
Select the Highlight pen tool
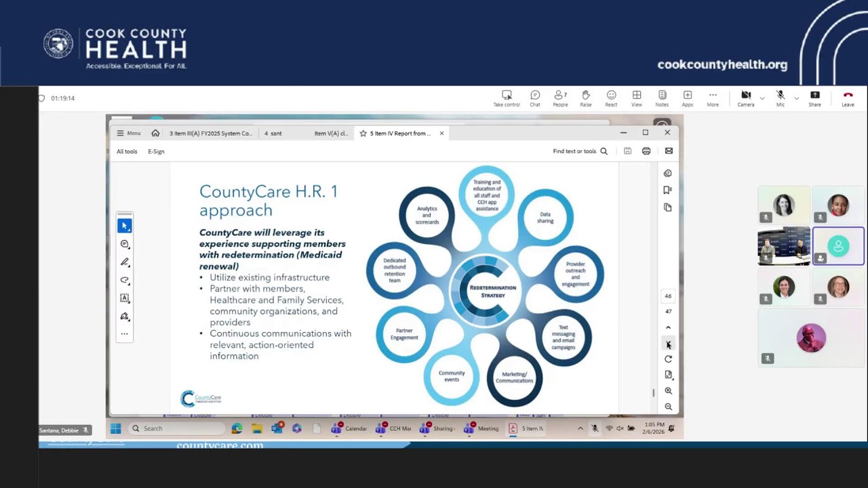[124, 262]
